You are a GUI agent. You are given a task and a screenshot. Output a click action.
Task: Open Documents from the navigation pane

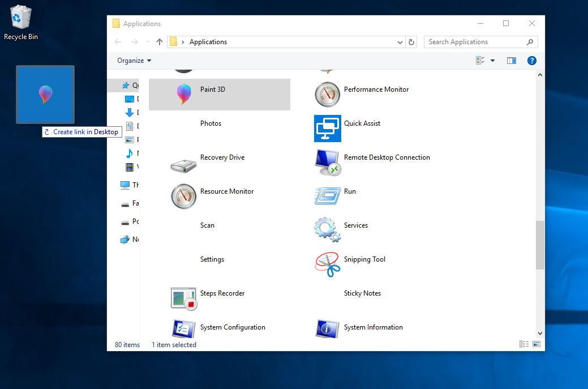130,126
